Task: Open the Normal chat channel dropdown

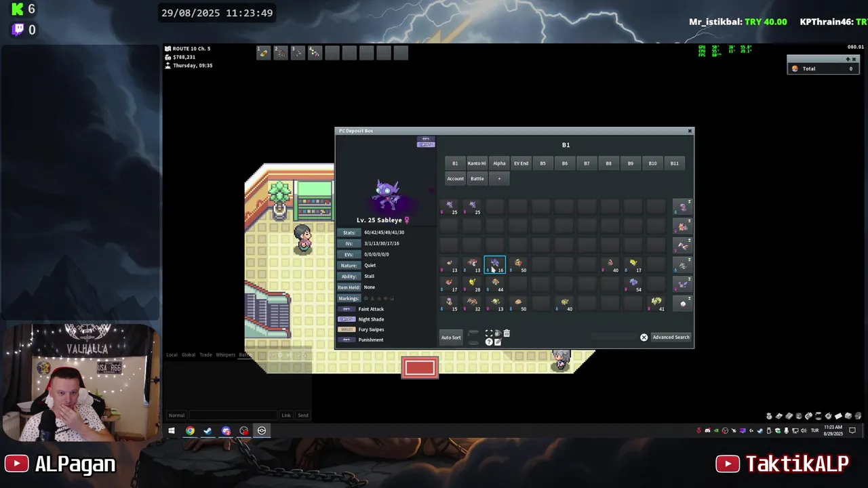Action: [176, 415]
